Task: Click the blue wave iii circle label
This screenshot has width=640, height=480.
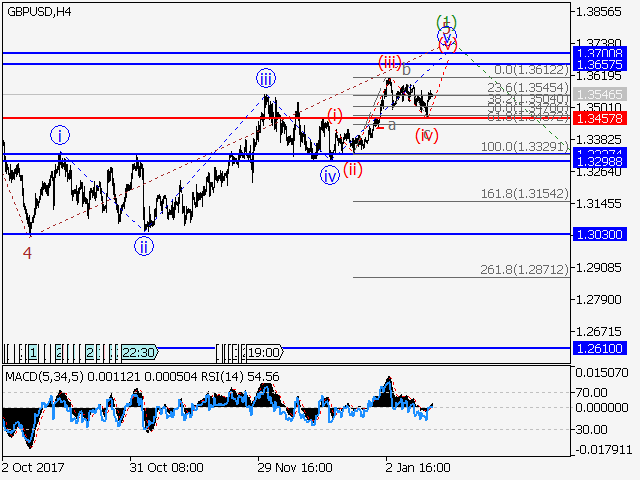Action: click(265, 79)
